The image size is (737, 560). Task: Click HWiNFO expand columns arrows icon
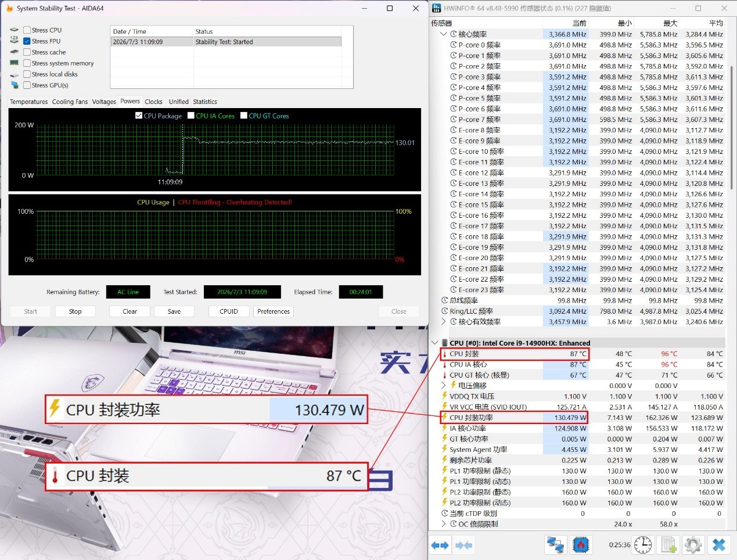pyautogui.click(x=440, y=545)
